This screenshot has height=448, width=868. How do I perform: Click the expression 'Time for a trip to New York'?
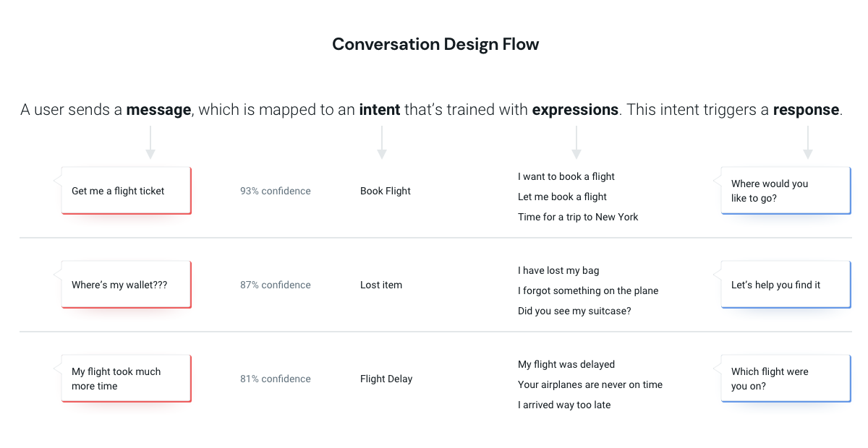point(578,217)
